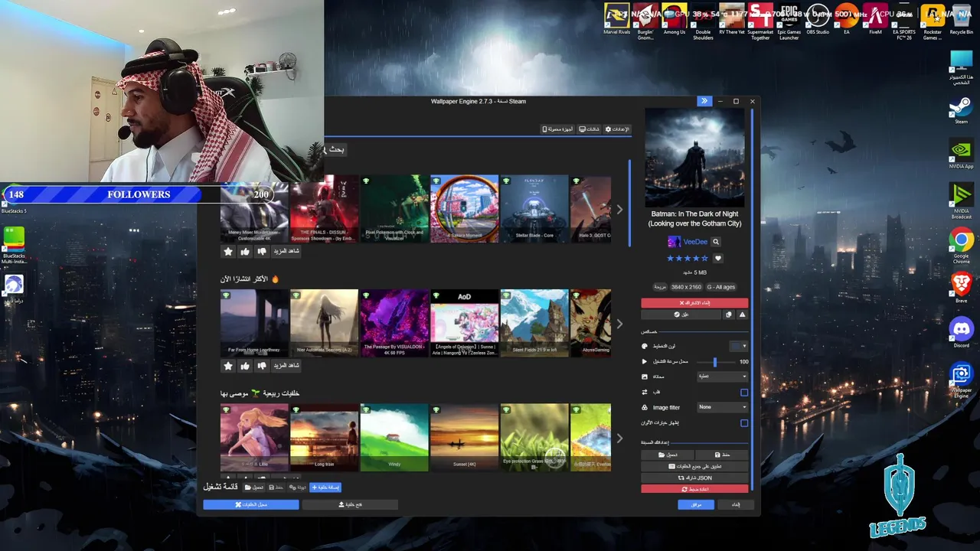
Task: Open the Image filter dropdown set to None
Action: tap(722, 407)
